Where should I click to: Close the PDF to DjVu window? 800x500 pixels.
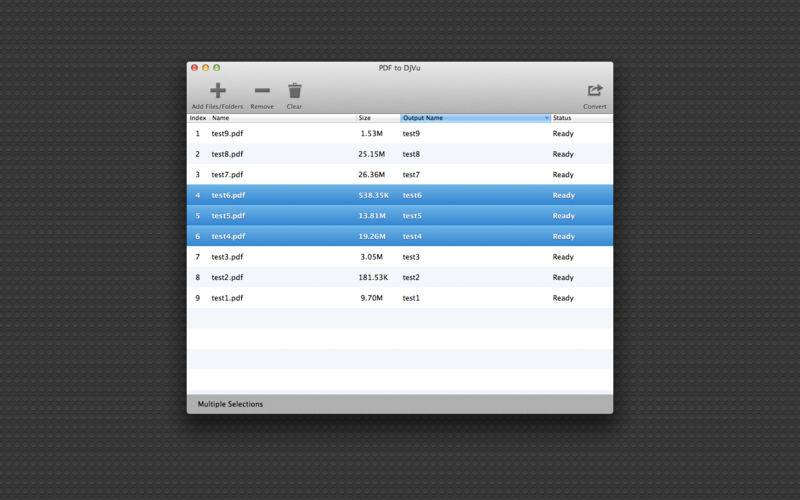pyautogui.click(x=194, y=67)
